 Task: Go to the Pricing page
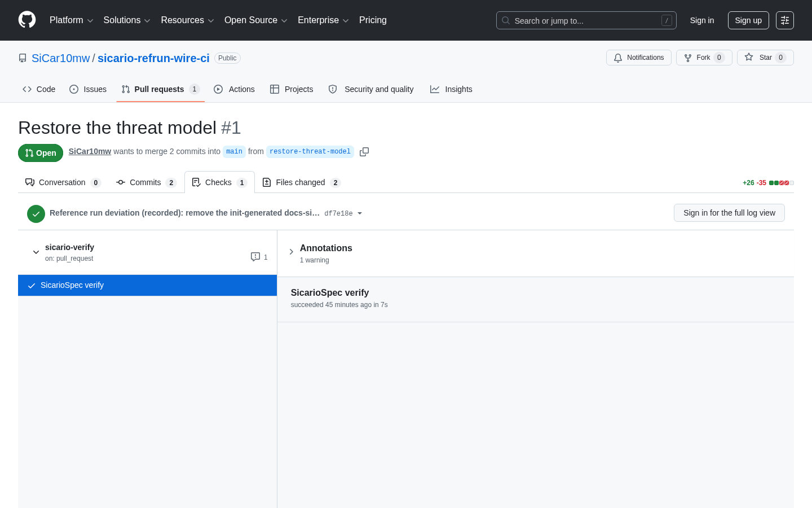(x=373, y=20)
